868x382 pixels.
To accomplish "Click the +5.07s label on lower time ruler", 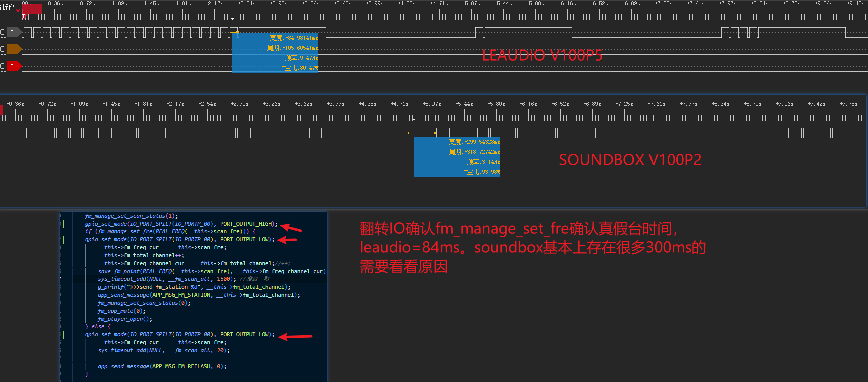I will [432, 104].
